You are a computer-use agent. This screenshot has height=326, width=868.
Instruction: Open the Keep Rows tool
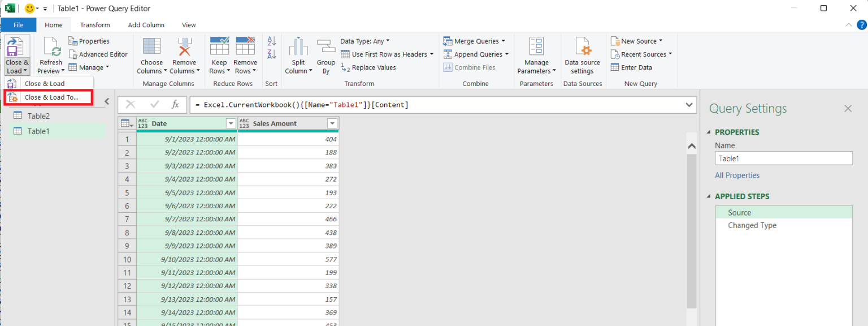(219, 54)
